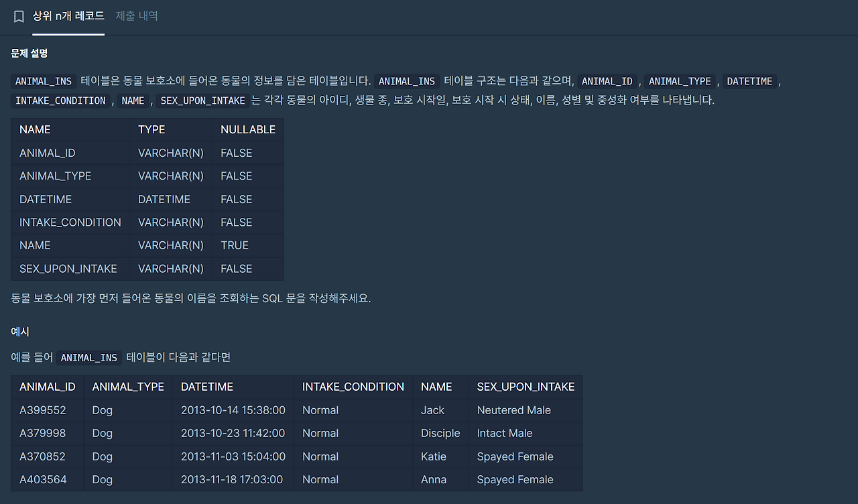This screenshot has width=858, height=504.
Task: Select the Jack name cell in the example table
Action: point(432,409)
